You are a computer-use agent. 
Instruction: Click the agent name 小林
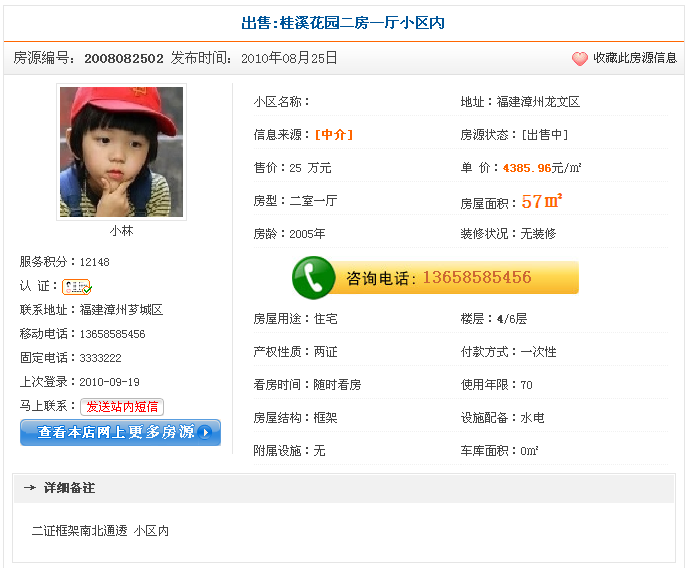coord(121,231)
